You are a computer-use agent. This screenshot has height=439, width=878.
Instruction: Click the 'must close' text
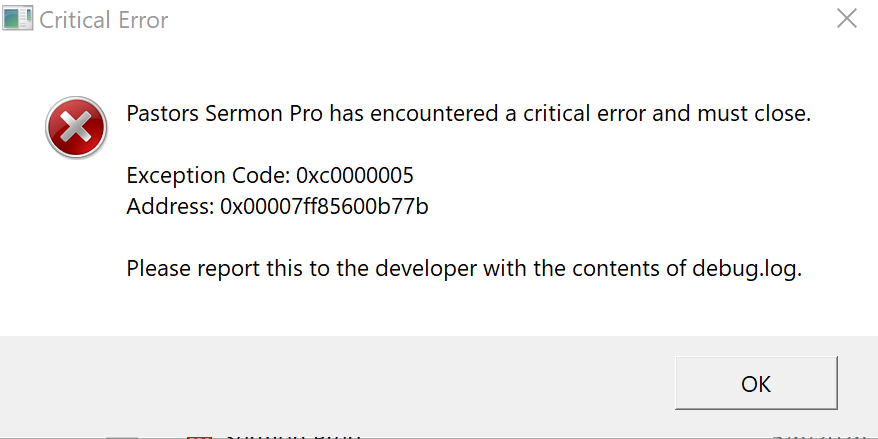(x=754, y=114)
